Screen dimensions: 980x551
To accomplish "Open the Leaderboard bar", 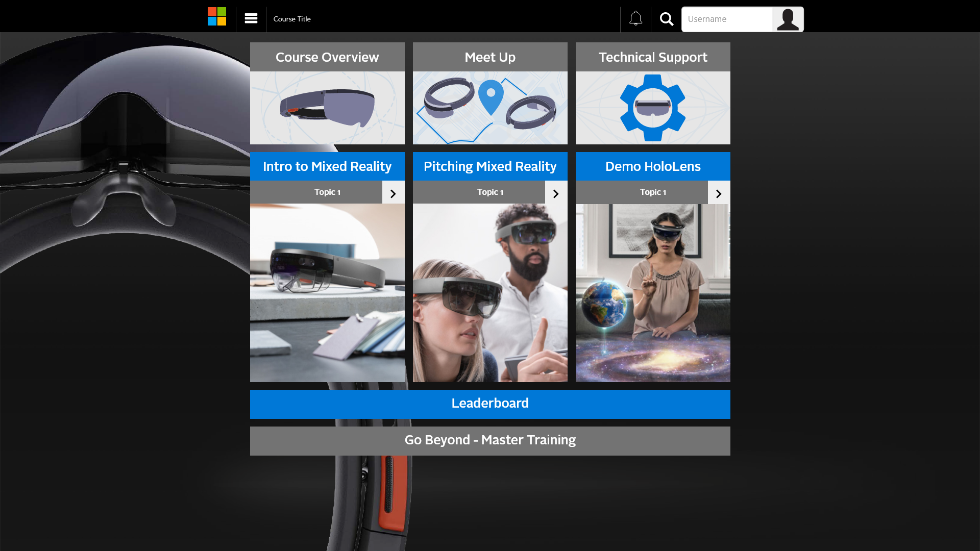I will (x=490, y=404).
